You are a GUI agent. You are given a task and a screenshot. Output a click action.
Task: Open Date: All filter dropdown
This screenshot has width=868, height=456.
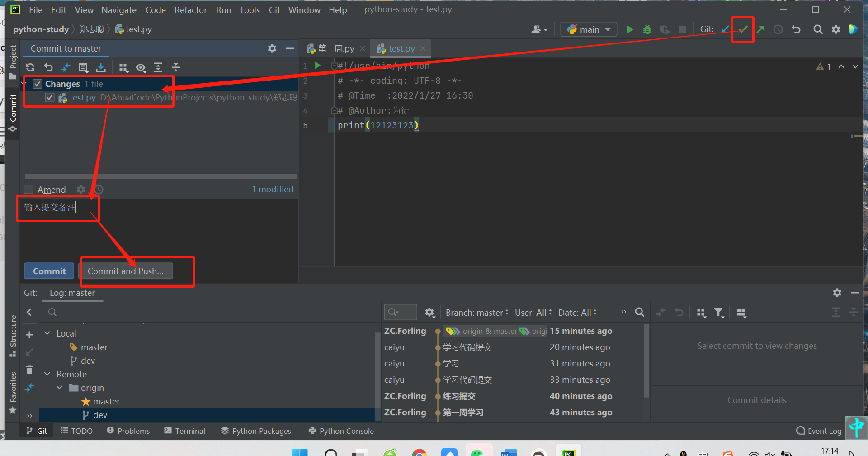click(x=578, y=313)
